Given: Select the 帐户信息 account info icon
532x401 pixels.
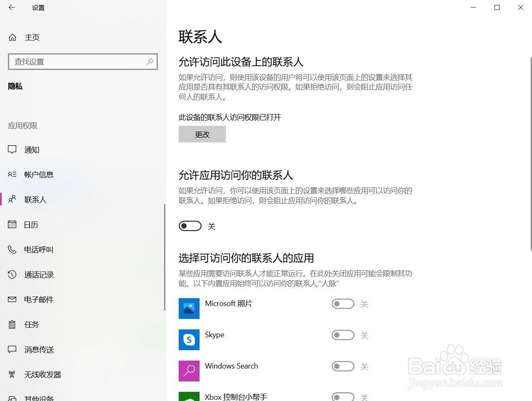Looking at the screenshot, I should (x=12, y=174).
